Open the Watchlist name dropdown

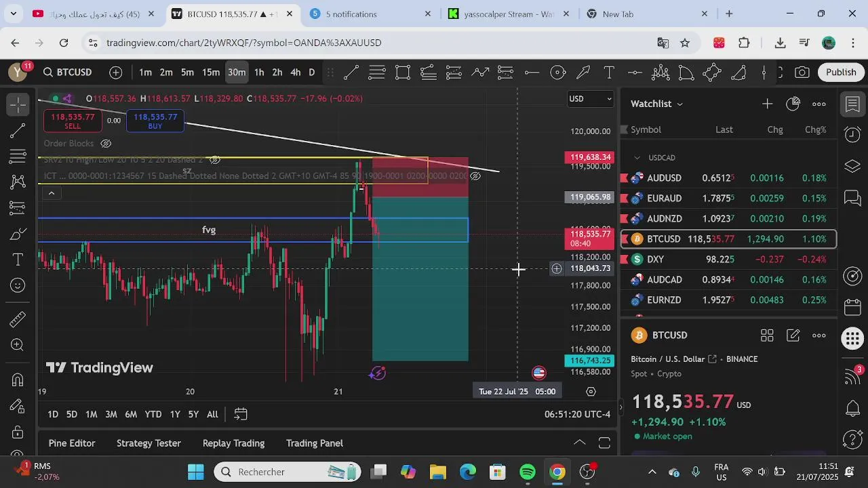(x=656, y=104)
